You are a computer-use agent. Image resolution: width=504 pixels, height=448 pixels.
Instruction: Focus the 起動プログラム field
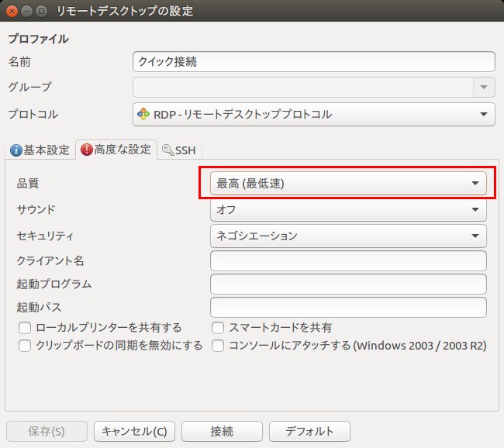coord(348,284)
